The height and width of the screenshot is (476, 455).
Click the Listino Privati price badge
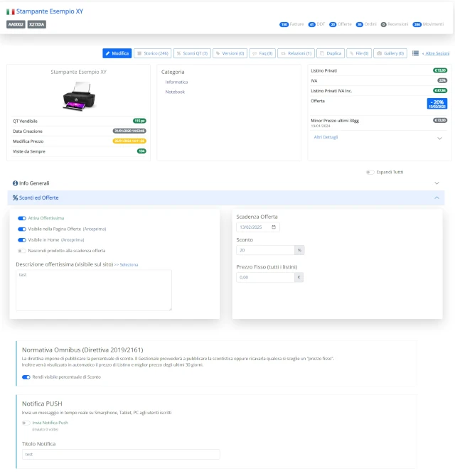[x=440, y=70]
